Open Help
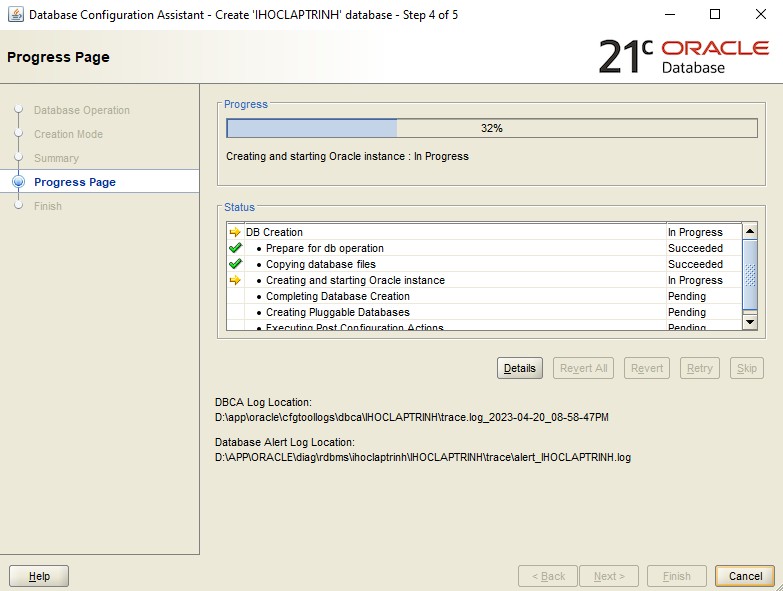Screen dimensions: 783x591 [39, 576]
